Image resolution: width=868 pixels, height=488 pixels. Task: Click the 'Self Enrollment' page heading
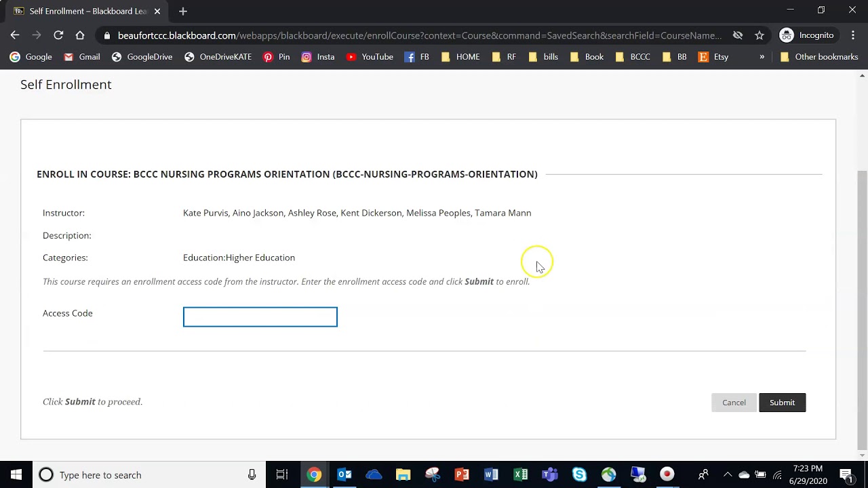pyautogui.click(x=66, y=84)
